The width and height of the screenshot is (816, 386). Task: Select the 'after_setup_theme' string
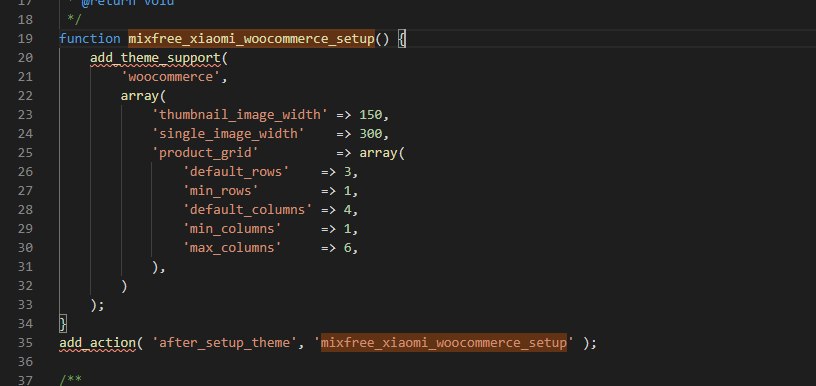[224, 343]
